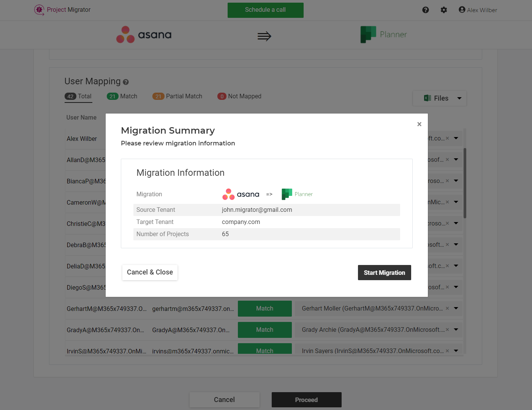Image resolution: width=532 pixels, height=410 pixels.
Task: Open the Grady Archie mapping dropdown
Action: tap(455, 330)
